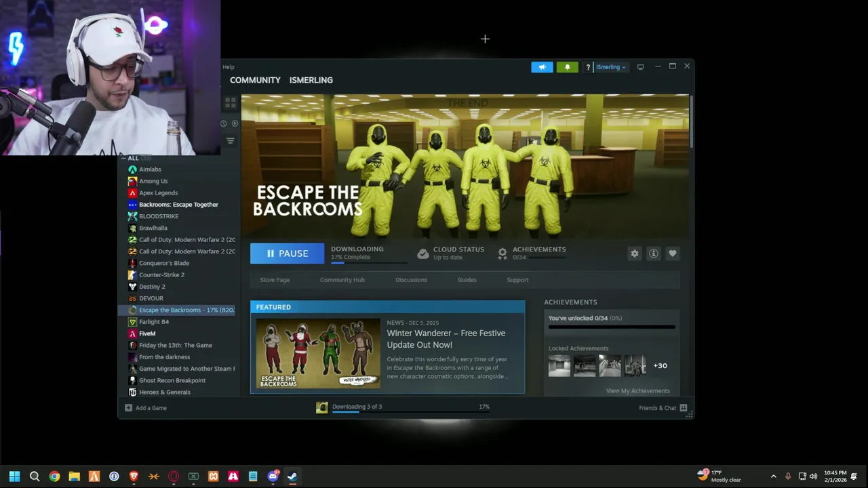This screenshot has height=488, width=868.
Task: Select Friday the 13th: The Game
Action: (x=176, y=345)
